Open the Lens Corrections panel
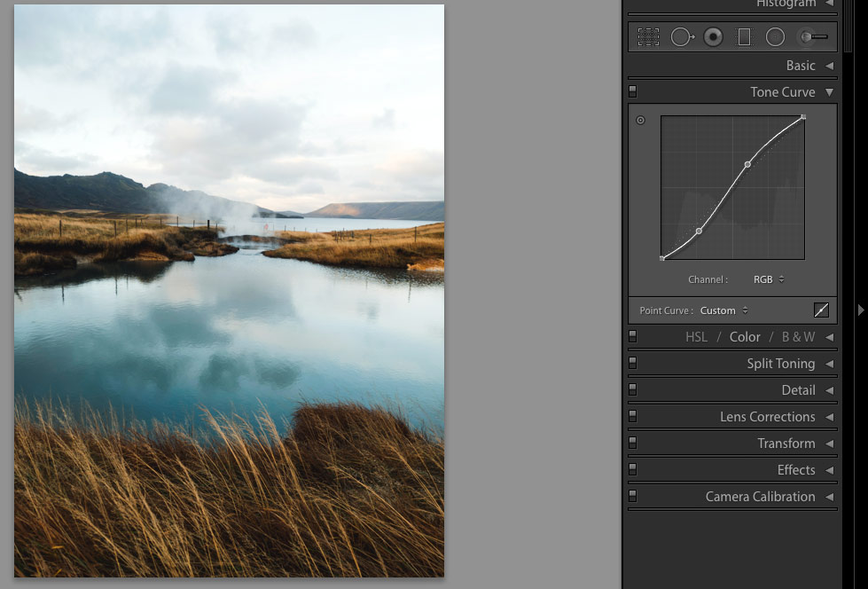 point(769,416)
